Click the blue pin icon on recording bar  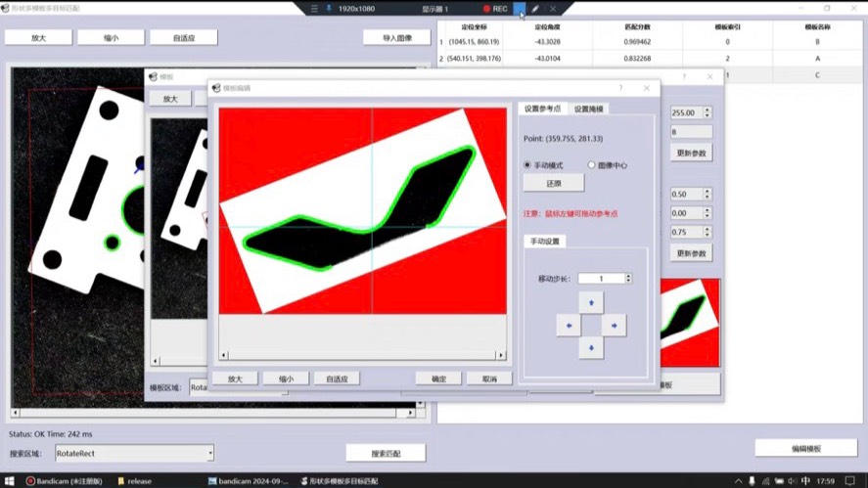point(328,9)
